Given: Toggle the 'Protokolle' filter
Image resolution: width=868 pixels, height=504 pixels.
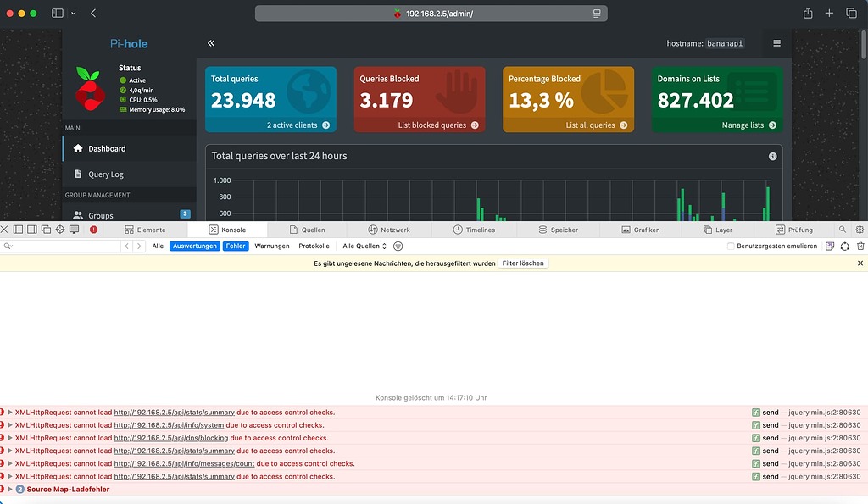Looking at the screenshot, I should tap(314, 246).
